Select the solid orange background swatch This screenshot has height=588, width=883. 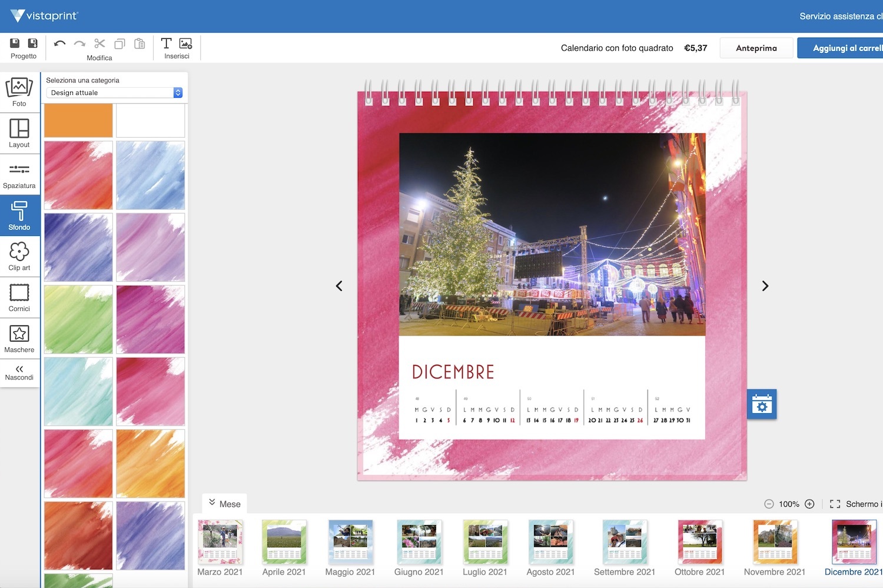(78, 120)
